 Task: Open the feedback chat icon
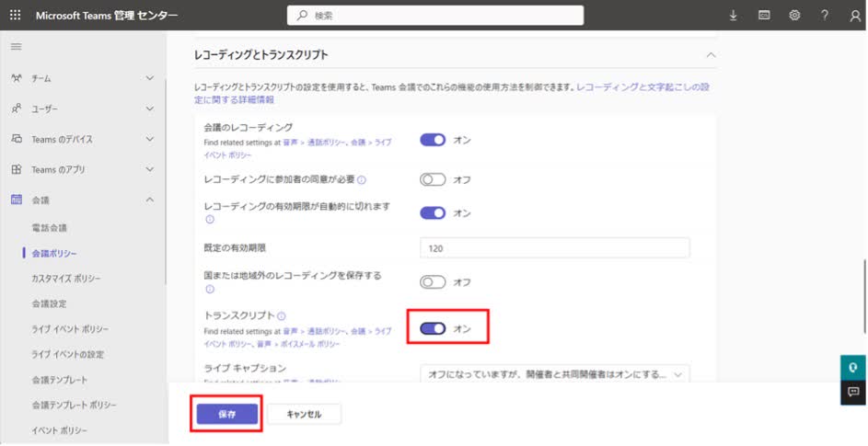(852, 393)
